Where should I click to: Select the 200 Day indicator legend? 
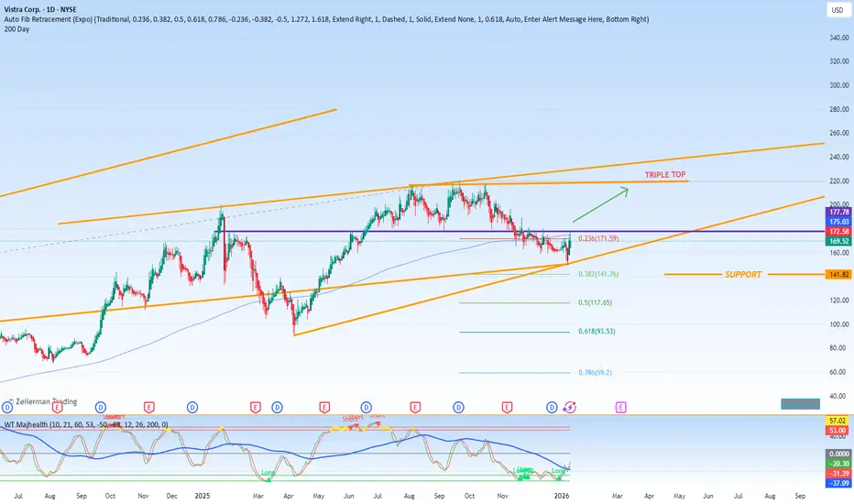[x=16, y=29]
